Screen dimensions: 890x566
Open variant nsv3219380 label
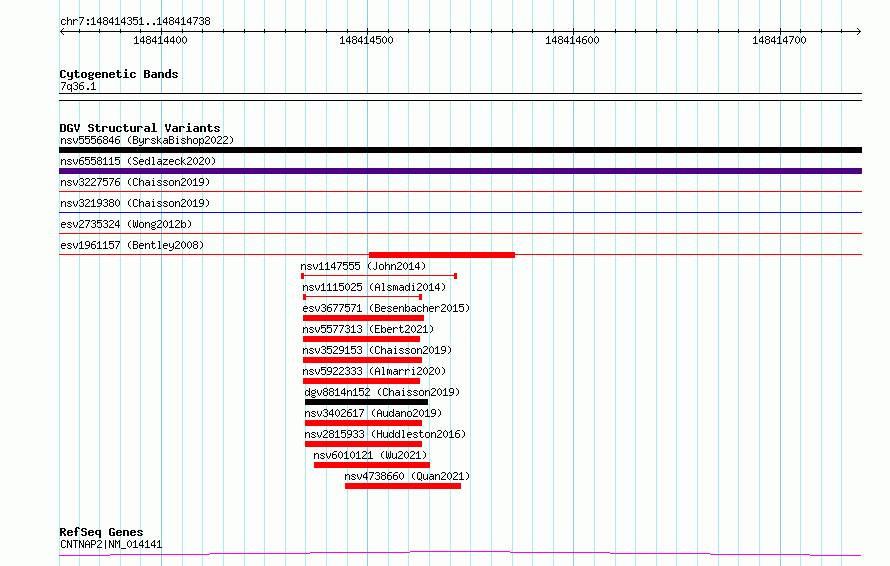coord(135,203)
